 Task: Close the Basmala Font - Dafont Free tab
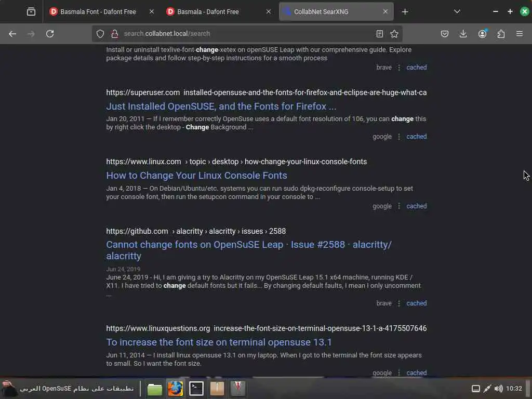[152, 12]
